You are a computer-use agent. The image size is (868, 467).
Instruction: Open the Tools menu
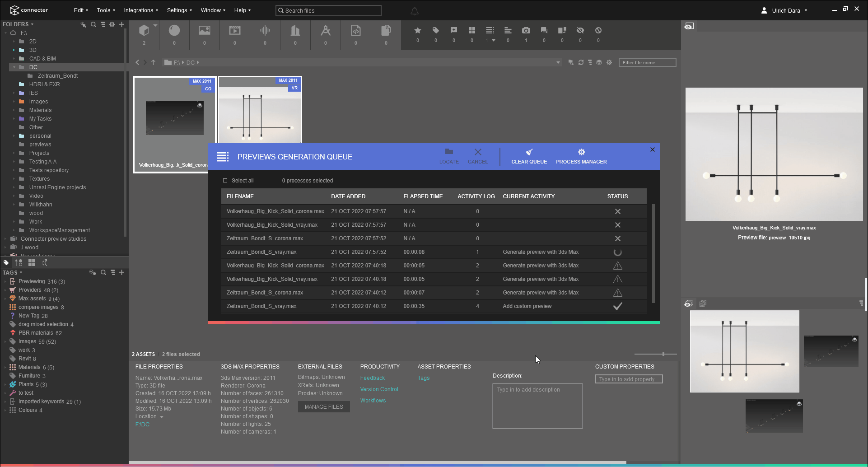click(x=106, y=10)
